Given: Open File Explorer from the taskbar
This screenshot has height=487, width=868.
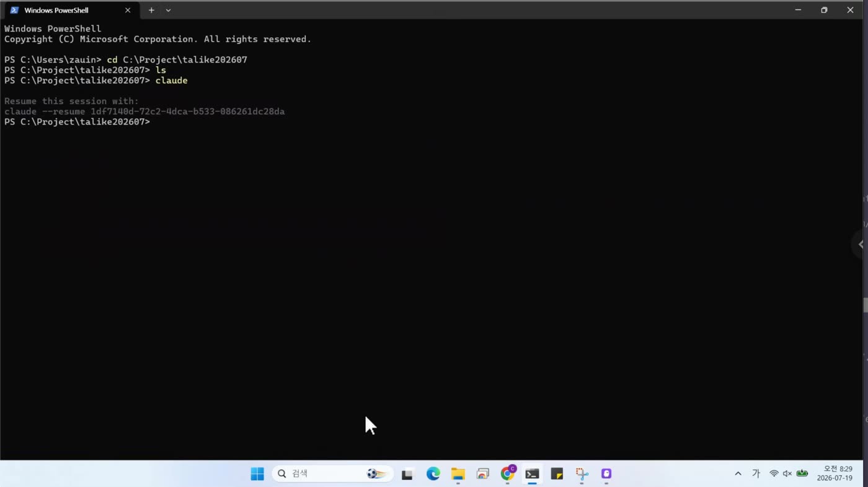Looking at the screenshot, I should coord(458,474).
